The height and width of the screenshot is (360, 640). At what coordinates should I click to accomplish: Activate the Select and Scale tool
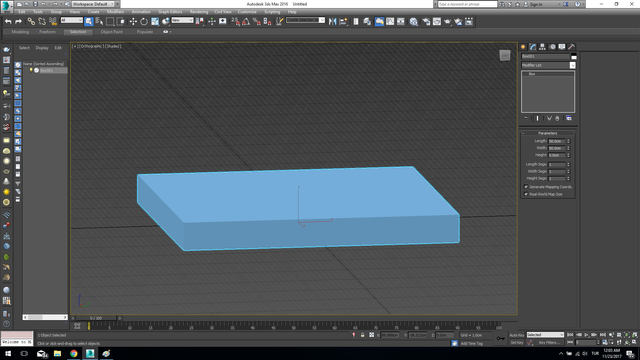click(155, 21)
